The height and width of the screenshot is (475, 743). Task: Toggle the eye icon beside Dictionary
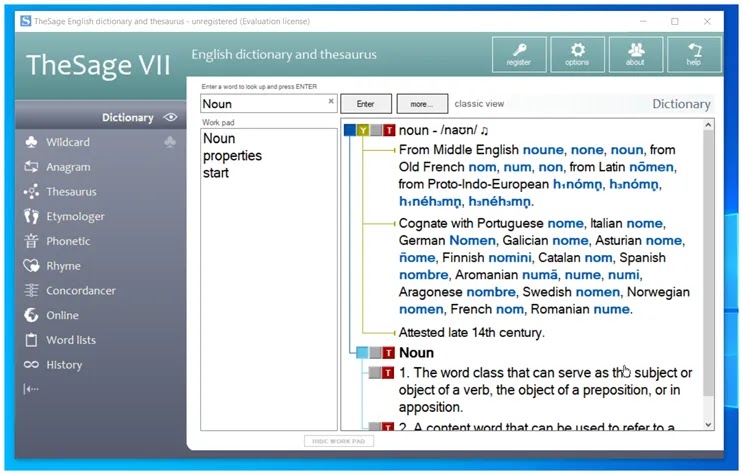(170, 117)
